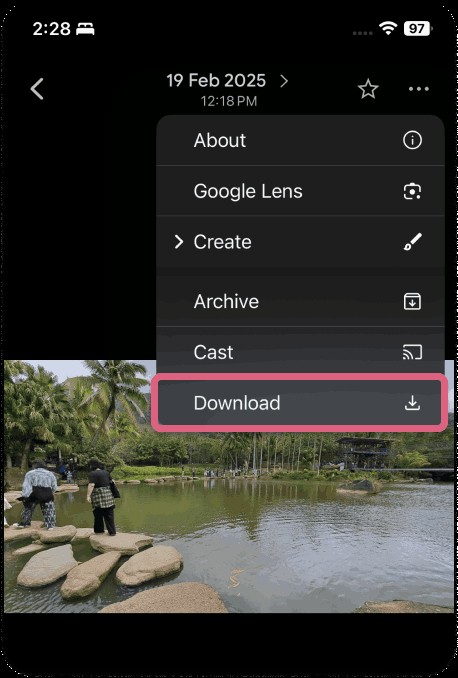The image size is (458, 678).
Task: Tap the Wi-Fi status icon
Action: [x=388, y=29]
